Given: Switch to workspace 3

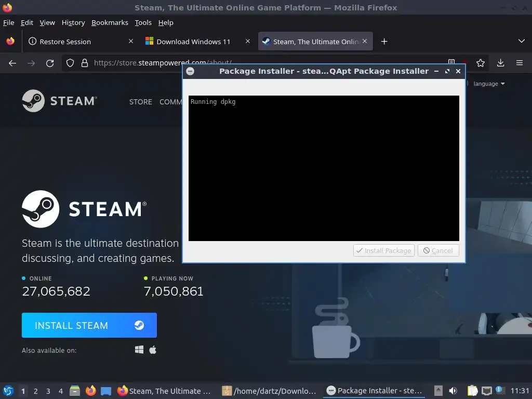Looking at the screenshot, I should (48, 391).
